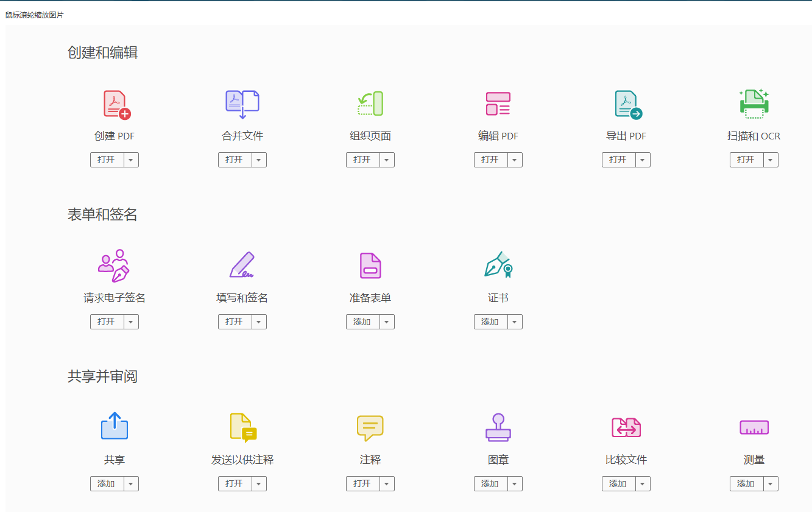
Task: Click the 打开 button under 注释
Action: click(x=362, y=484)
